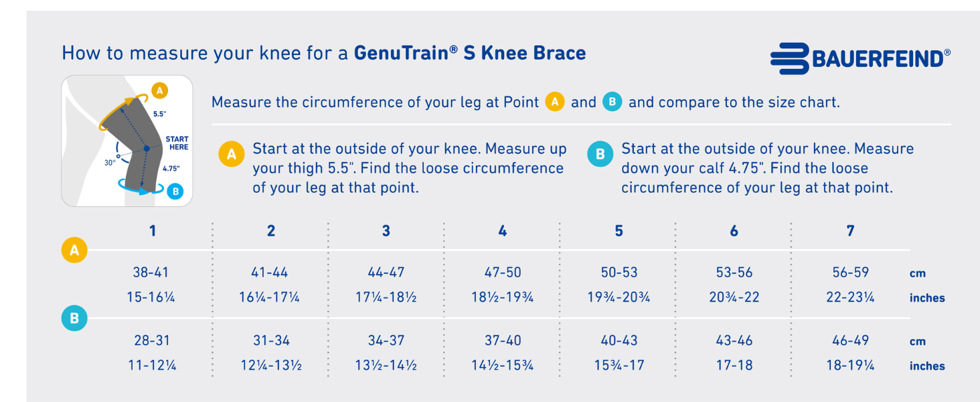Select the "18-19¼" inches cell
The width and height of the screenshot is (980, 402).
pyautogui.click(x=850, y=366)
